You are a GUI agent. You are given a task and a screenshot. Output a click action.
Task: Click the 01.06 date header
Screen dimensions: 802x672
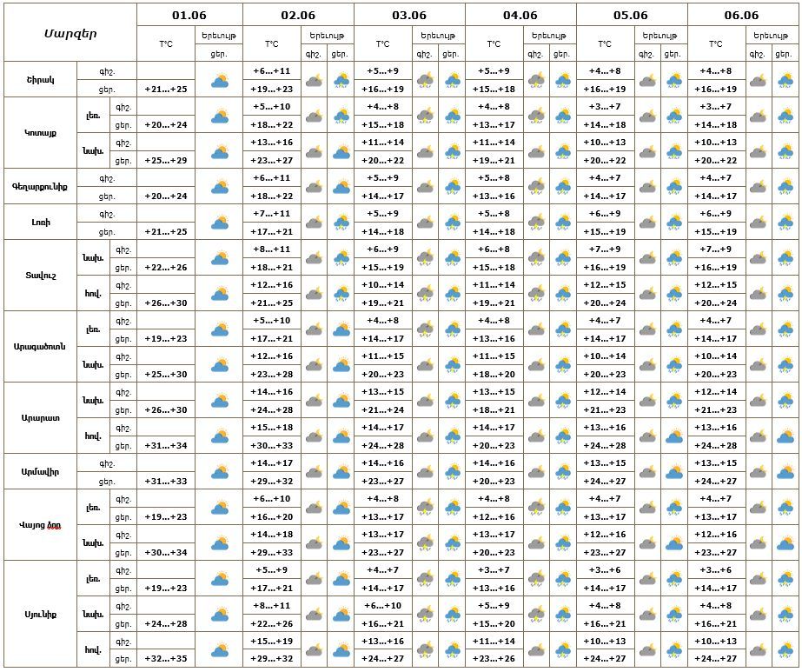point(189,15)
